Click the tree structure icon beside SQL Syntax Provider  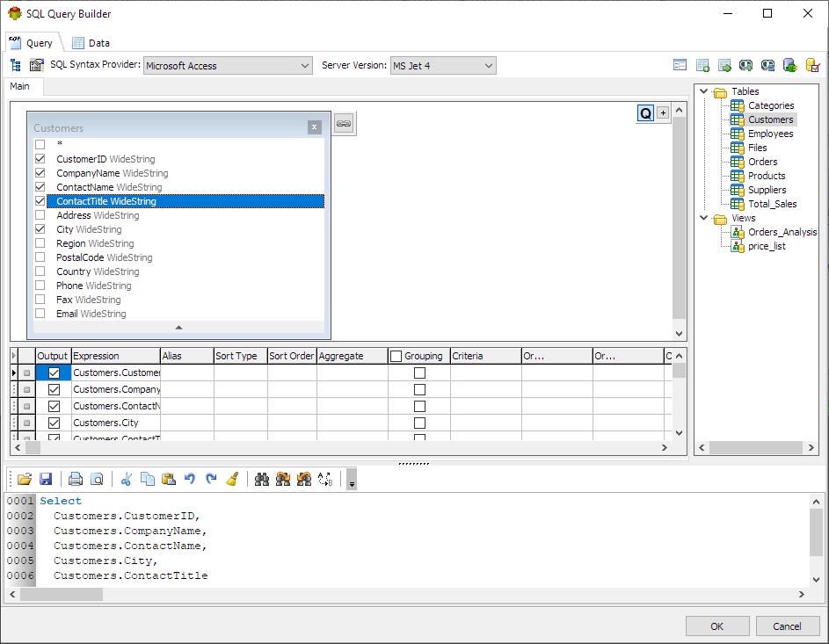pos(15,65)
